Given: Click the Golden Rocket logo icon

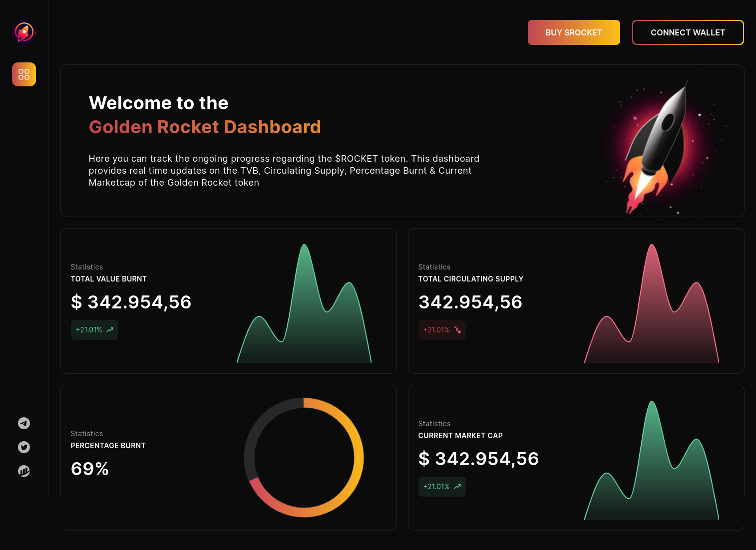Looking at the screenshot, I should tap(24, 32).
